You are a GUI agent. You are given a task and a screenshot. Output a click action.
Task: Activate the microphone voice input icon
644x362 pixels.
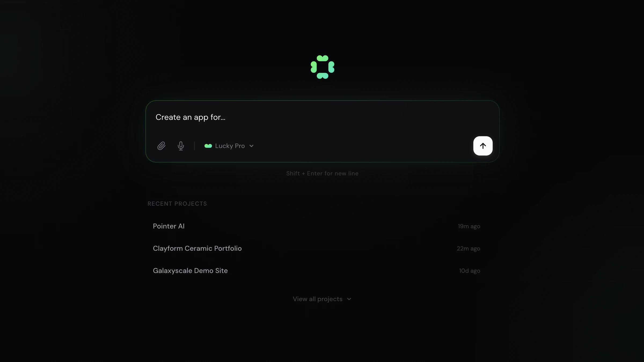point(181,146)
